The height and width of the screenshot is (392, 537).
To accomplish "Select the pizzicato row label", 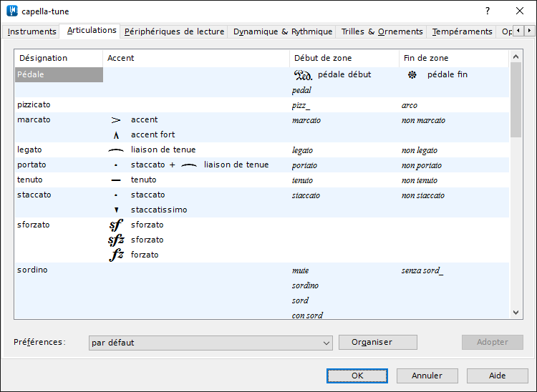I will click(x=34, y=104).
